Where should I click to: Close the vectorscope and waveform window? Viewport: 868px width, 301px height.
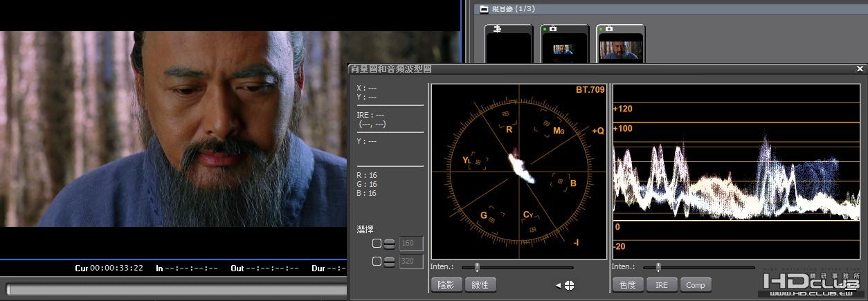coord(860,69)
